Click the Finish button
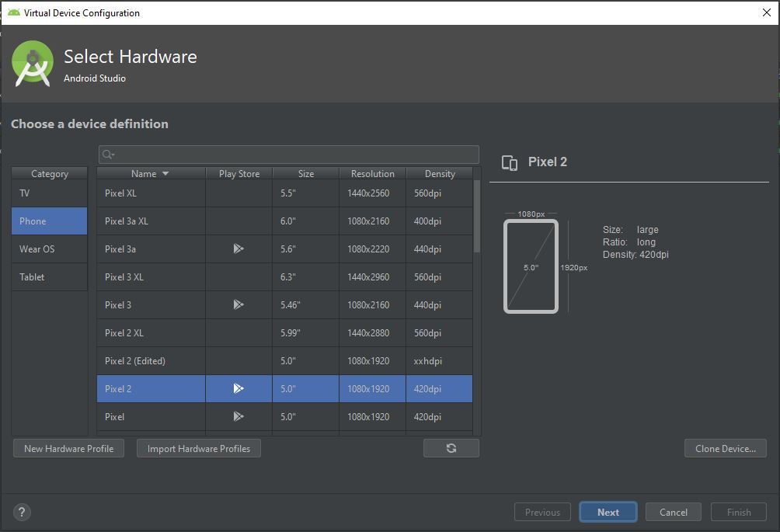The height and width of the screenshot is (532, 780). tap(739, 512)
